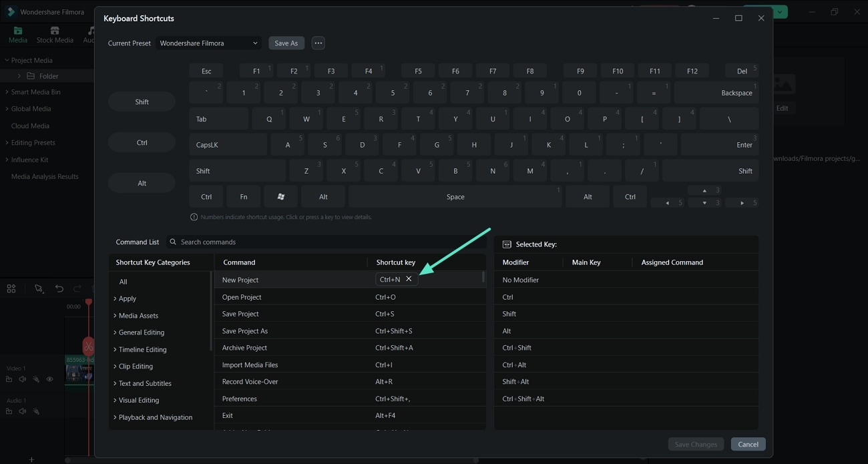Toggle the pill-shaped Ctrl modifier button
Screen dimensions: 868x464
[x=142, y=142]
